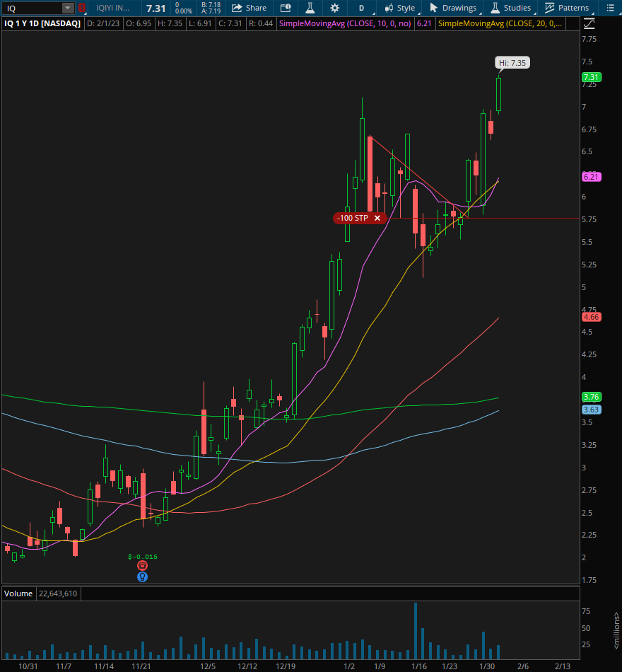
Task: Click the green 3.76 moving average label
Action: pyautogui.click(x=591, y=397)
